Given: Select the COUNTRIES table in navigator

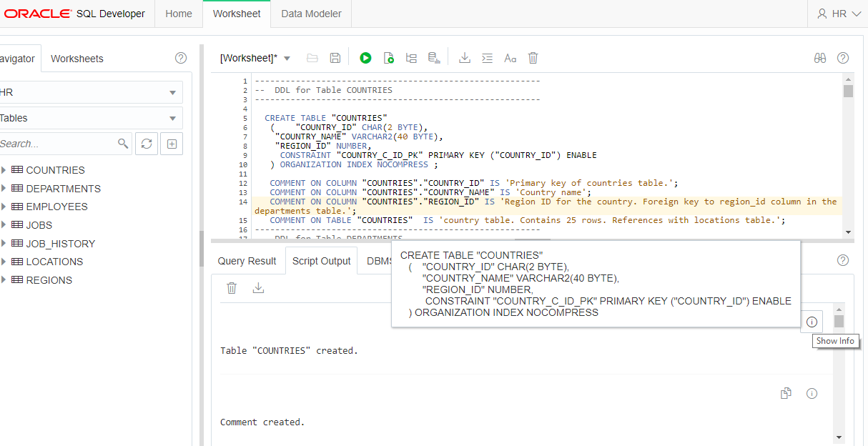Looking at the screenshot, I should [55, 170].
